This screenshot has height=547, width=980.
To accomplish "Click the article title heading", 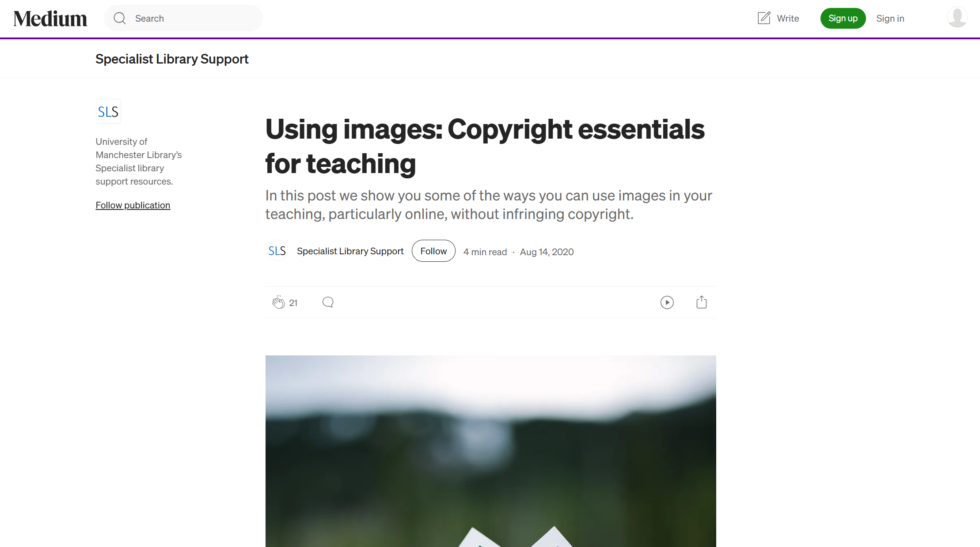I will (x=485, y=146).
